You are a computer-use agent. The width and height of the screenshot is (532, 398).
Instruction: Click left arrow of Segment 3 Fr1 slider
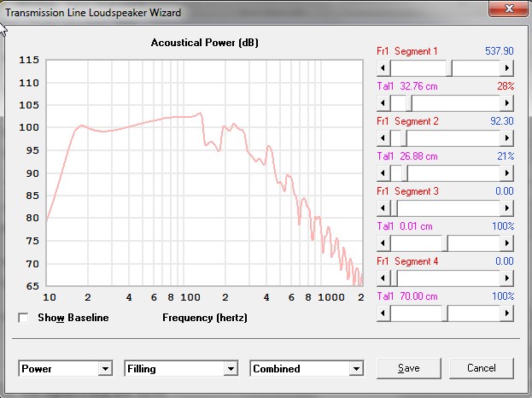[383, 208]
